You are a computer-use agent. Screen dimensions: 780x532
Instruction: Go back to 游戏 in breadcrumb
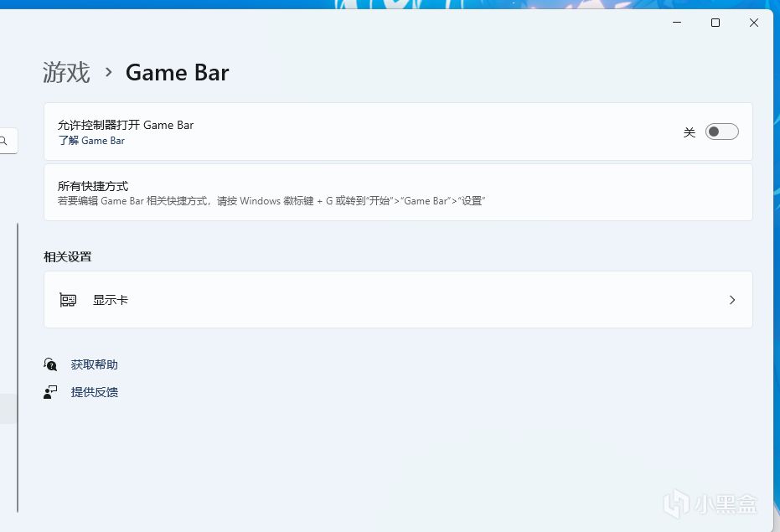coord(66,73)
